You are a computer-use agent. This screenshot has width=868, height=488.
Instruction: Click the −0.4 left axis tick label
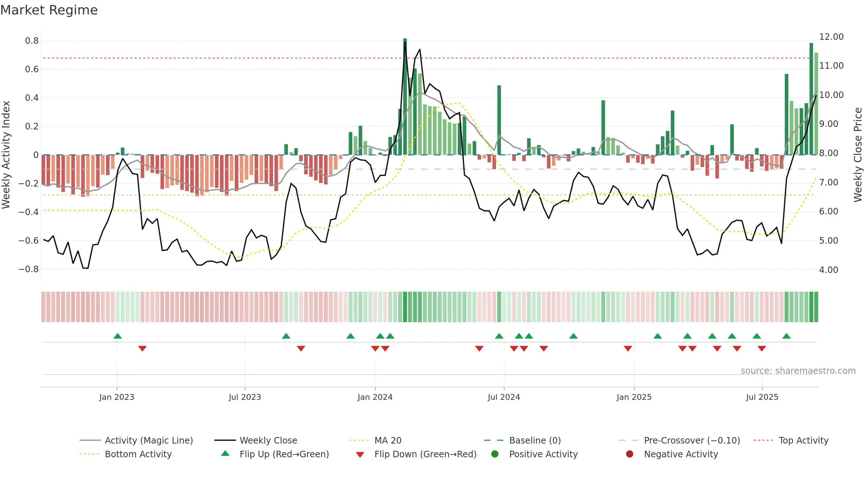[29, 212]
